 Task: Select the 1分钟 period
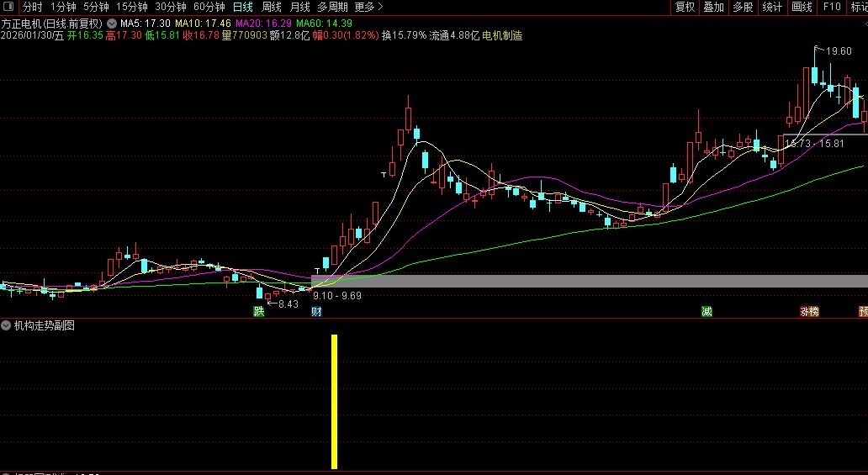click(63, 7)
